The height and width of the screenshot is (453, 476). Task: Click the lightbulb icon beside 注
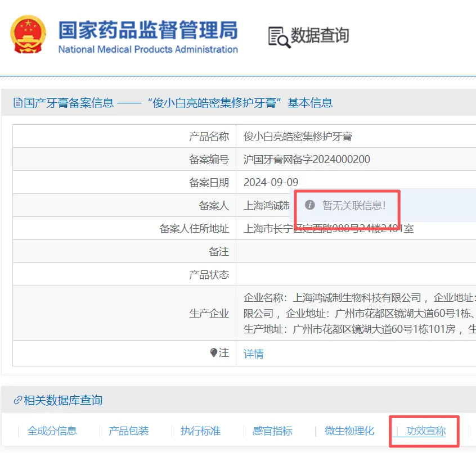tap(214, 352)
